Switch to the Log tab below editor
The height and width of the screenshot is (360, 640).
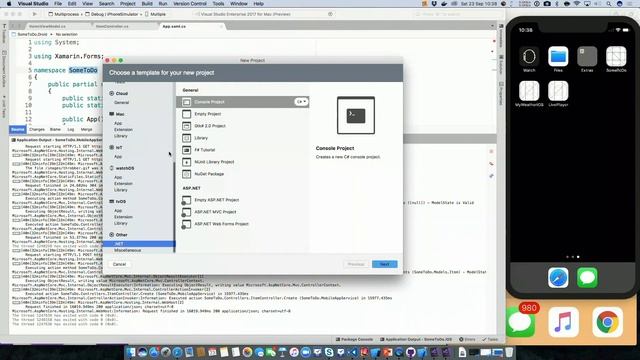(71, 129)
